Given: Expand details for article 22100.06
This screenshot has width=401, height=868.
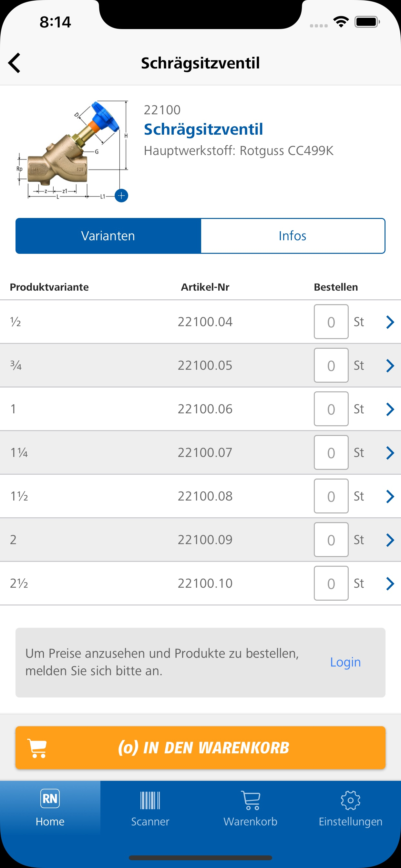Looking at the screenshot, I should coord(390,409).
